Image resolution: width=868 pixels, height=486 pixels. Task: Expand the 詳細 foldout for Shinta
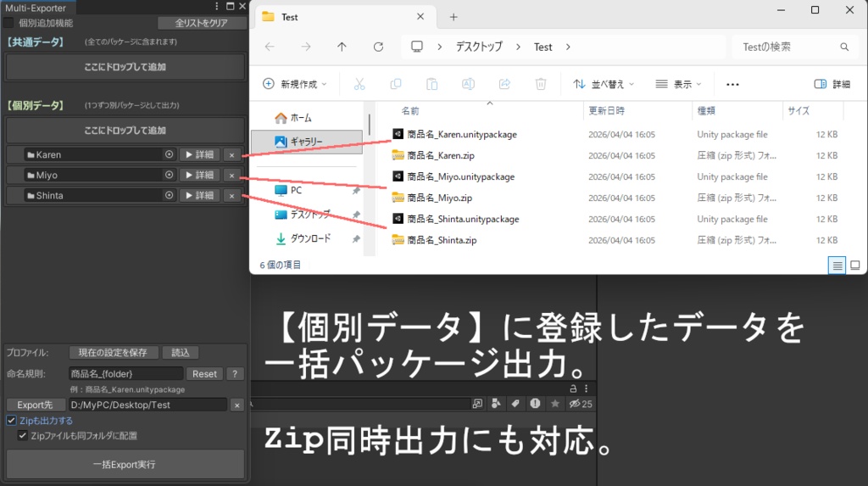[x=199, y=195]
